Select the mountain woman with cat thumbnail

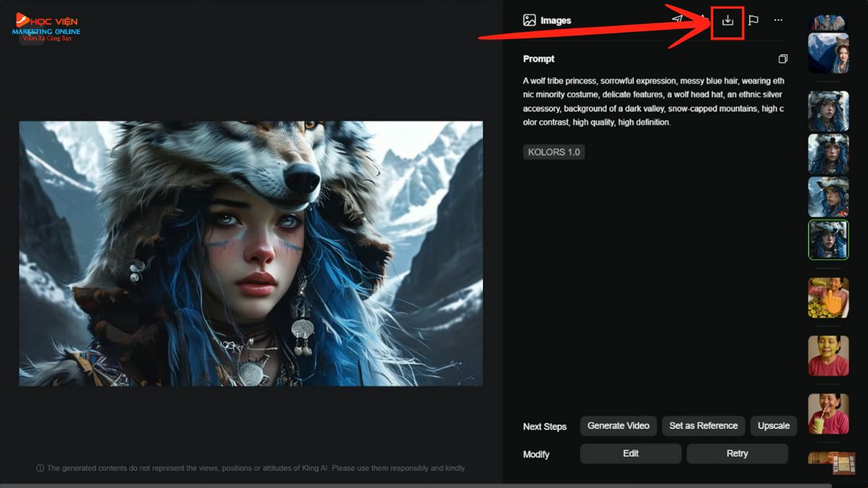tap(828, 53)
